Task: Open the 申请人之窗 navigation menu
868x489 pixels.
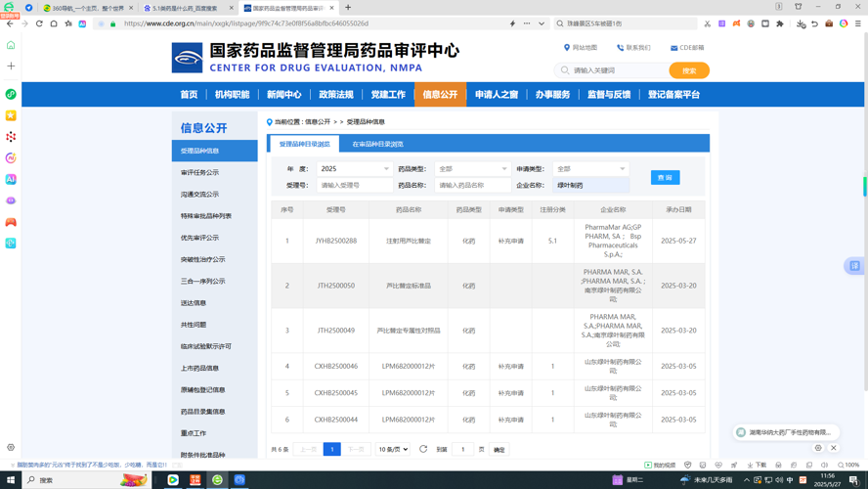Action: (497, 95)
